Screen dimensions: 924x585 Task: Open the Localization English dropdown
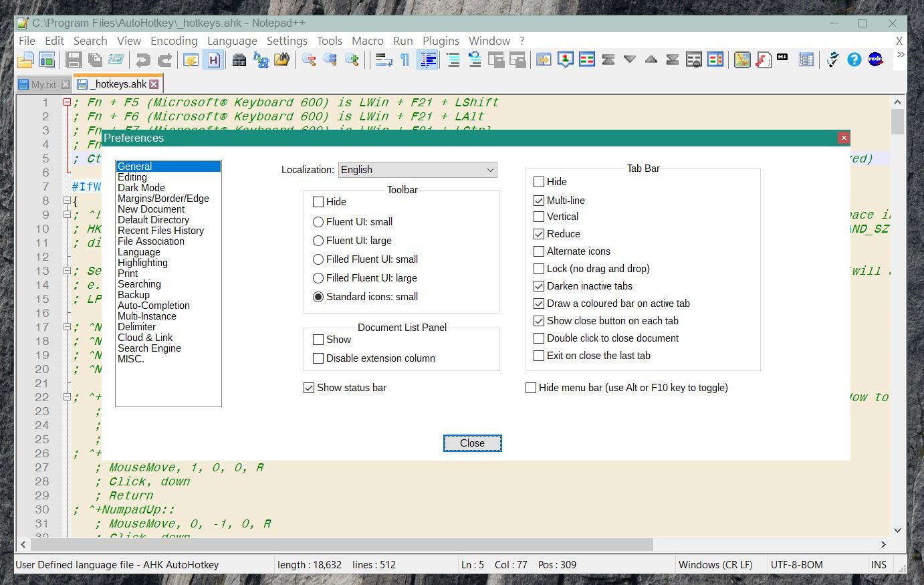pyautogui.click(x=418, y=170)
